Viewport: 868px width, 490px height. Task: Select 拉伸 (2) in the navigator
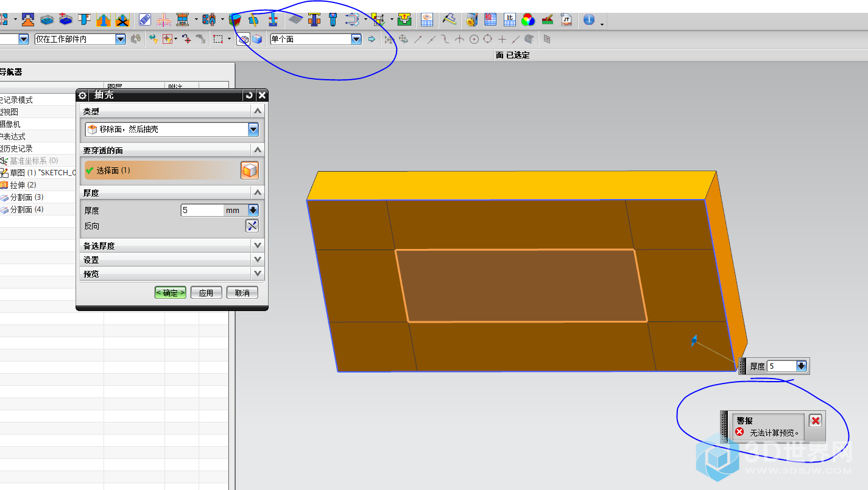tap(23, 185)
